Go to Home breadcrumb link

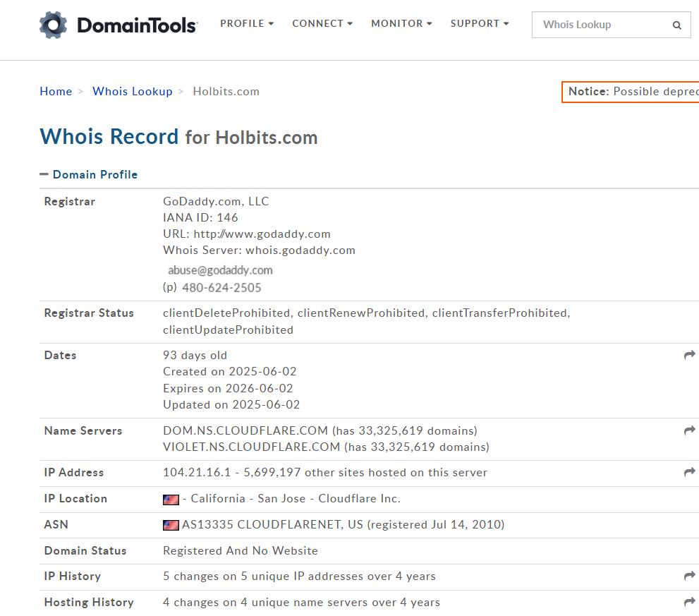pyautogui.click(x=56, y=92)
